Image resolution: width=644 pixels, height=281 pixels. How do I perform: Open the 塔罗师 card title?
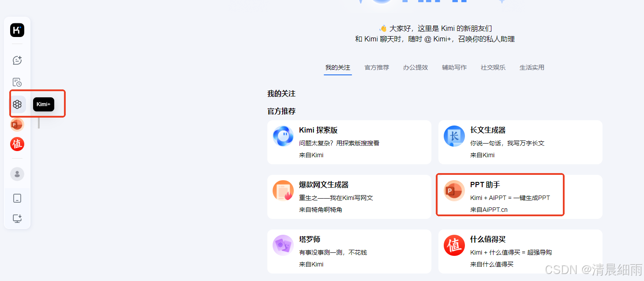[x=310, y=240]
